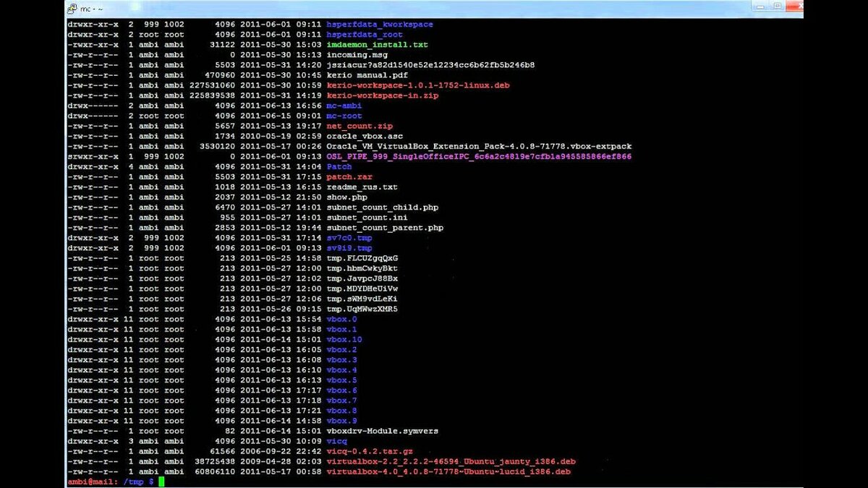Click the file size value 470960
868x488 pixels.
221,75
